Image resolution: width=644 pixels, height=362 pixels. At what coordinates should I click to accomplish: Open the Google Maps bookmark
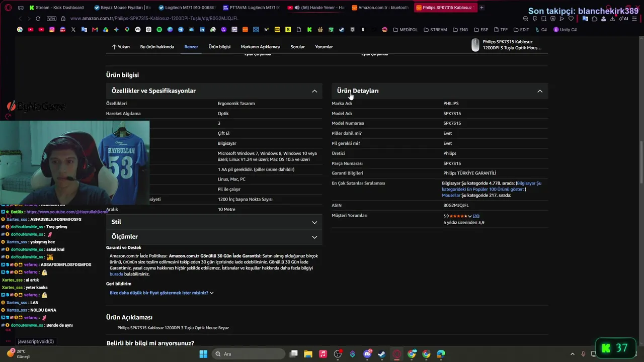127,30
